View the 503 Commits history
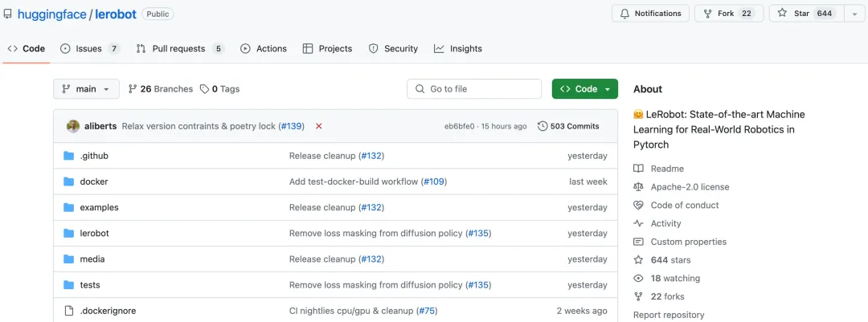 [568, 126]
